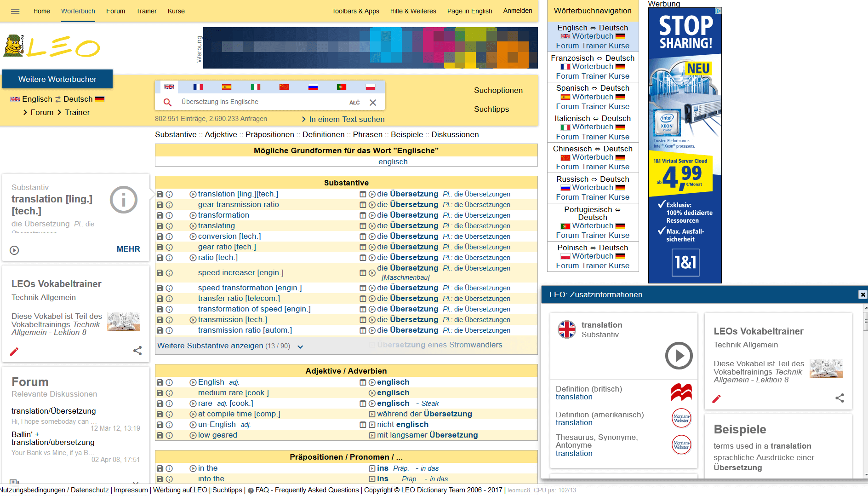Screen dimensions: 868x496
Task: Show info for 'transmission [tech.]' row
Action: point(169,320)
